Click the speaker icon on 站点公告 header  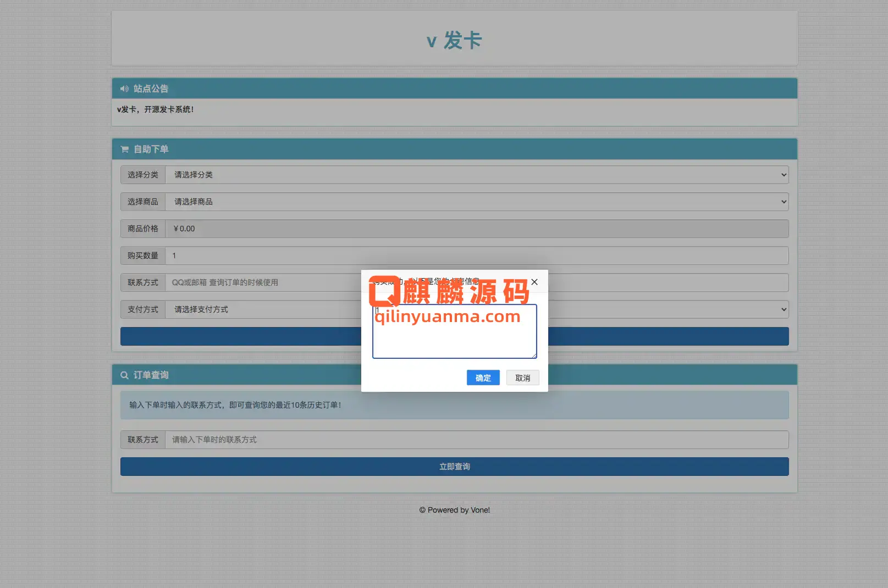tap(124, 88)
